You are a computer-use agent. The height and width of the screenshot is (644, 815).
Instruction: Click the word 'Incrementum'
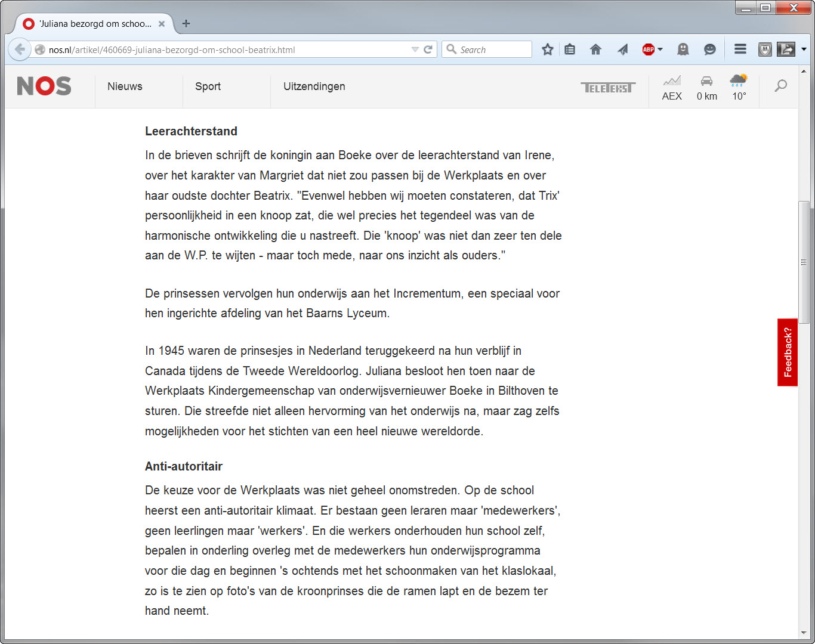[428, 293]
